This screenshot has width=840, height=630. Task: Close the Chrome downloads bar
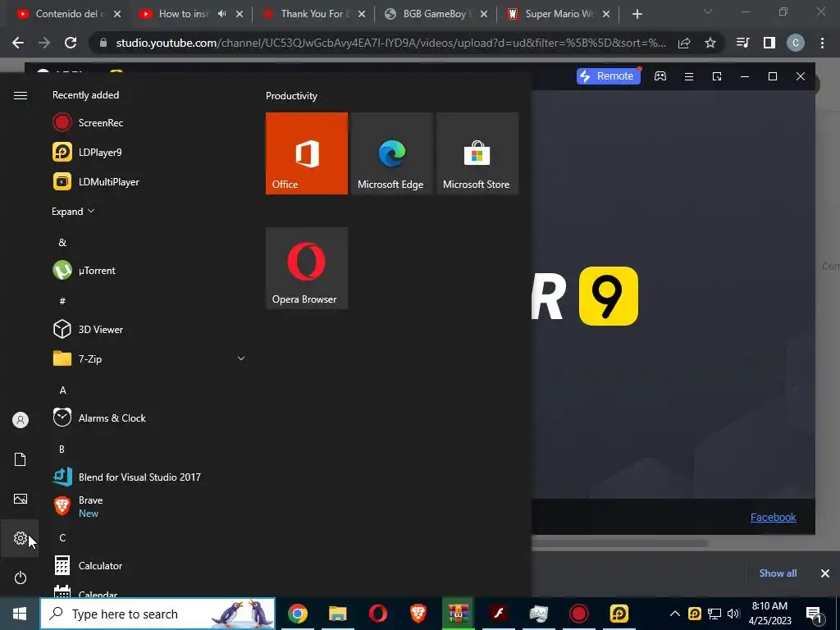coord(825,573)
